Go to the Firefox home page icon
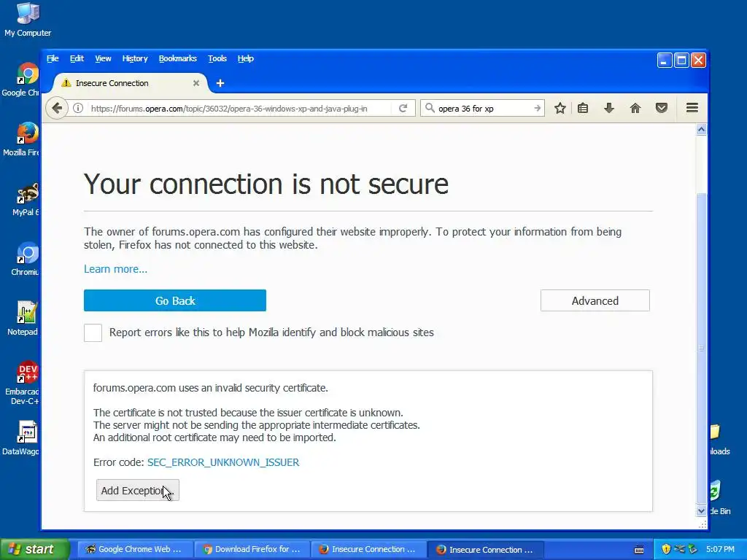This screenshot has width=747, height=560. pyautogui.click(x=635, y=108)
